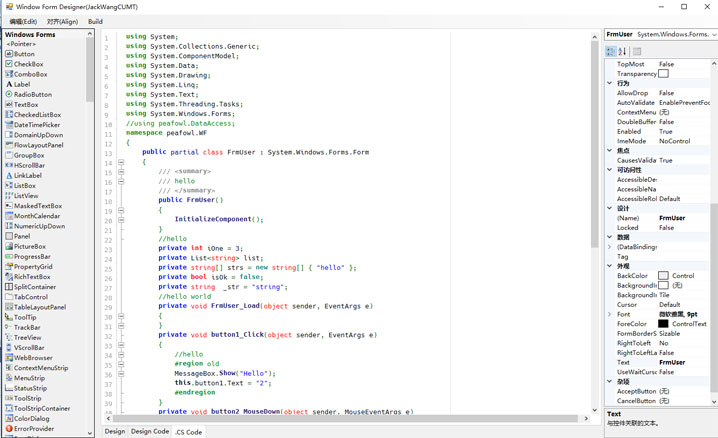Pick RadioButton from the toolbox
The height and width of the screenshot is (438, 718).
28,94
